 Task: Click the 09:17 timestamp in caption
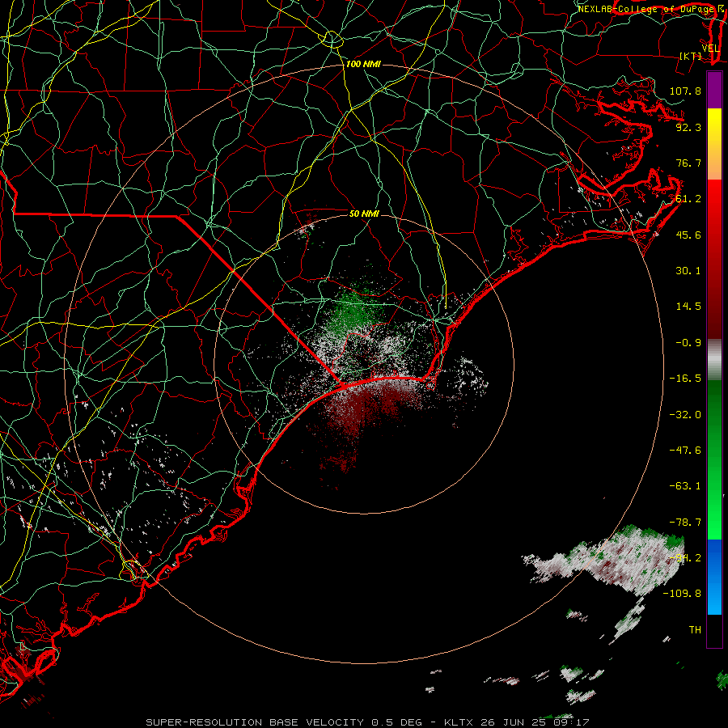point(571,722)
